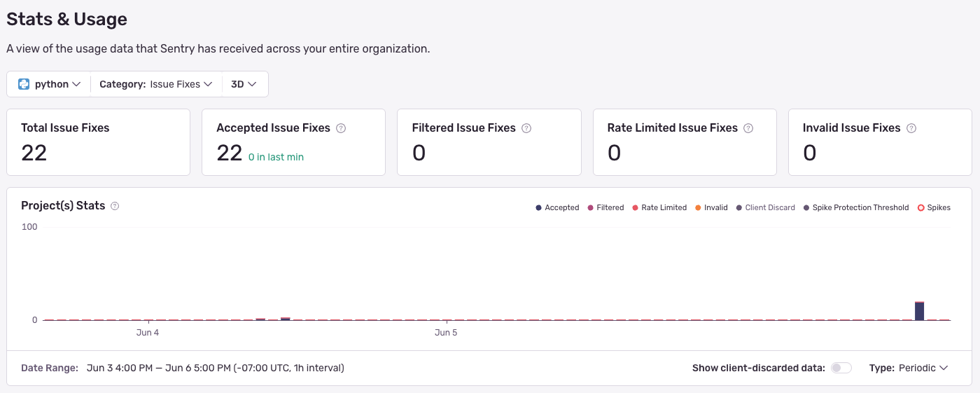Viewport: 980px width, 393px height.
Task: Hide the Rate Limited legend series
Action: pos(659,207)
